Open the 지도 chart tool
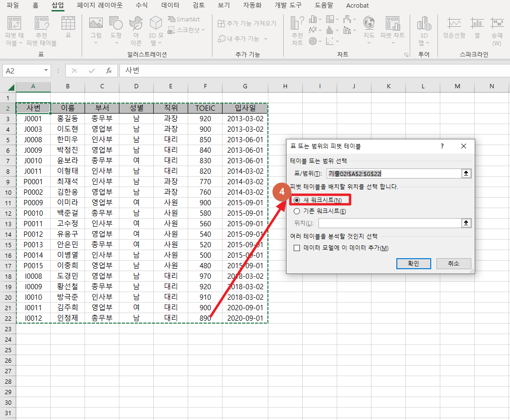The height and width of the screenshot is (420, 510). point(369,27)
